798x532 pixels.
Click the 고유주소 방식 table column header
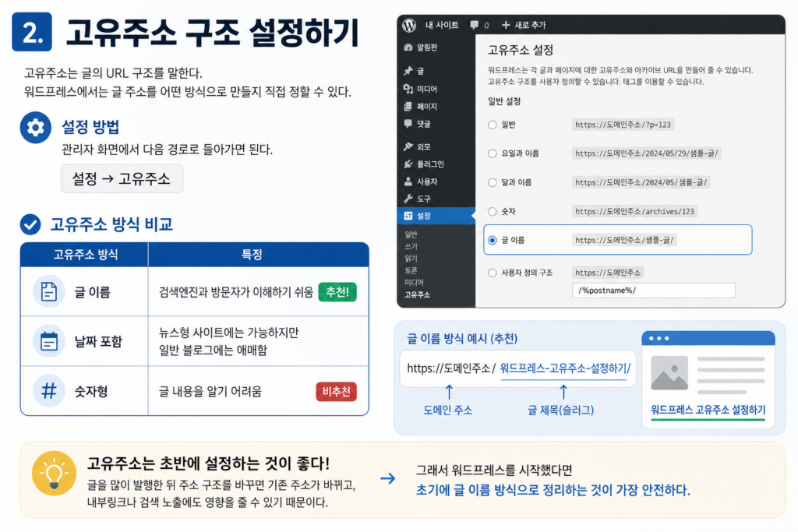click(x=86, y=255)
